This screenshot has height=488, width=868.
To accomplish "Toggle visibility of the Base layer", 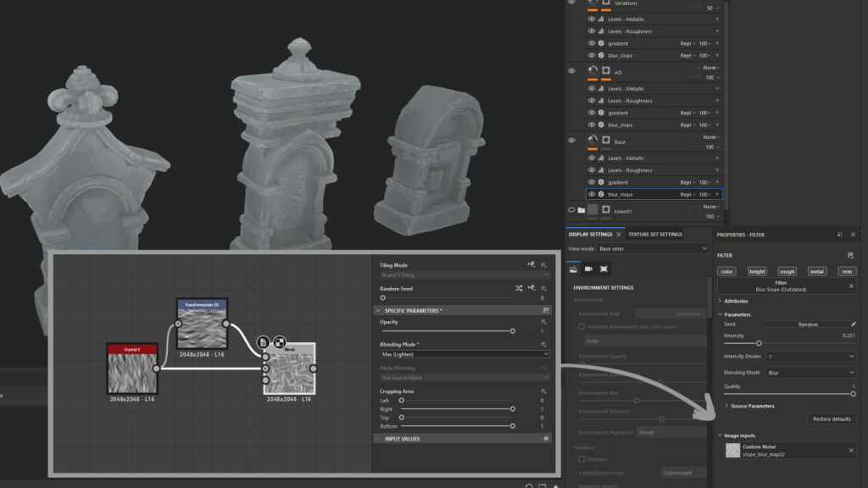I will pyautogui.click(x=571, y=141).
